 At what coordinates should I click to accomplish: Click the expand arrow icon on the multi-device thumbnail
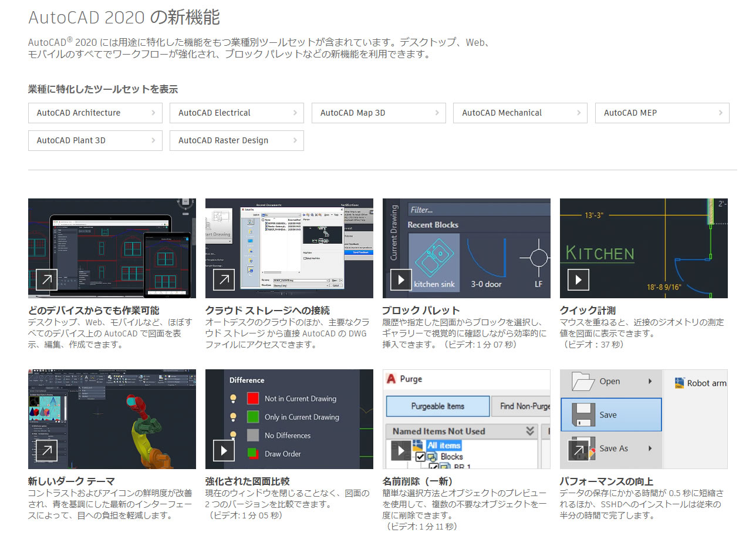(x=46, y=279)
